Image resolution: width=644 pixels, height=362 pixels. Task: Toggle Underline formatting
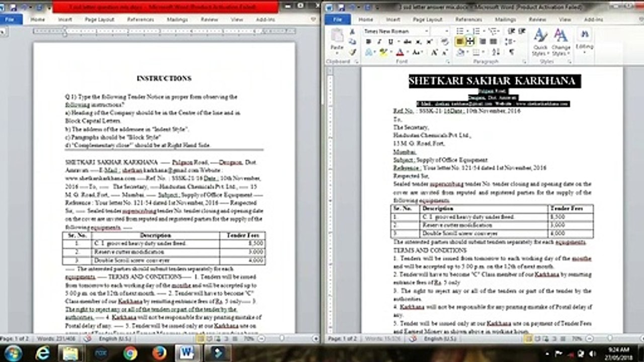[391, 41]
